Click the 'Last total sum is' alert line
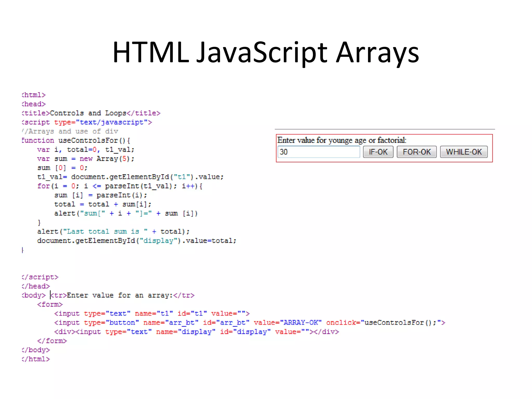Screen dimensions: 532x399 [x=113, y=232]
